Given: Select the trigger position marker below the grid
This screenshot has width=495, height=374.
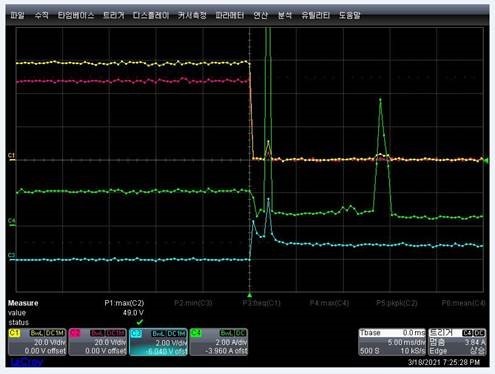Looking at the screenshot, I should click(x=249, y=295).
